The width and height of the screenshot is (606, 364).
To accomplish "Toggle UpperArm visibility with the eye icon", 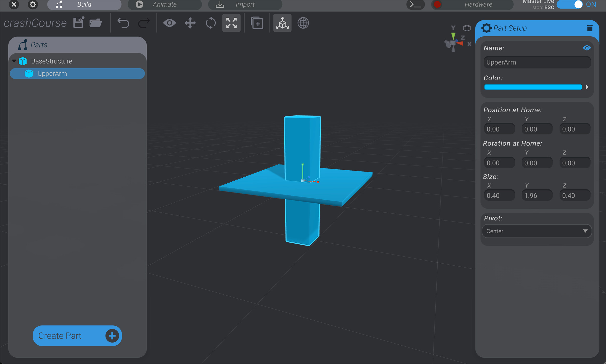I will (x=587, y=48).
